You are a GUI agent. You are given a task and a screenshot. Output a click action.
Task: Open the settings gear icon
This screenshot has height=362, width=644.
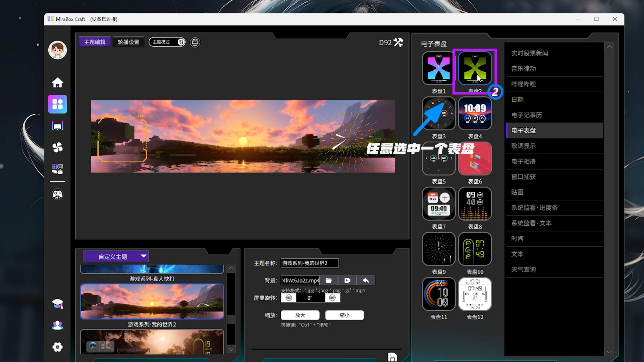coord(57,347)
